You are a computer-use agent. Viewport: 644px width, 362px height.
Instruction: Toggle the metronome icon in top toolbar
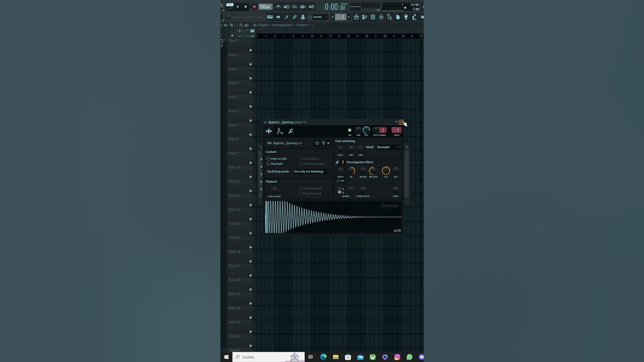click(278, 7)
